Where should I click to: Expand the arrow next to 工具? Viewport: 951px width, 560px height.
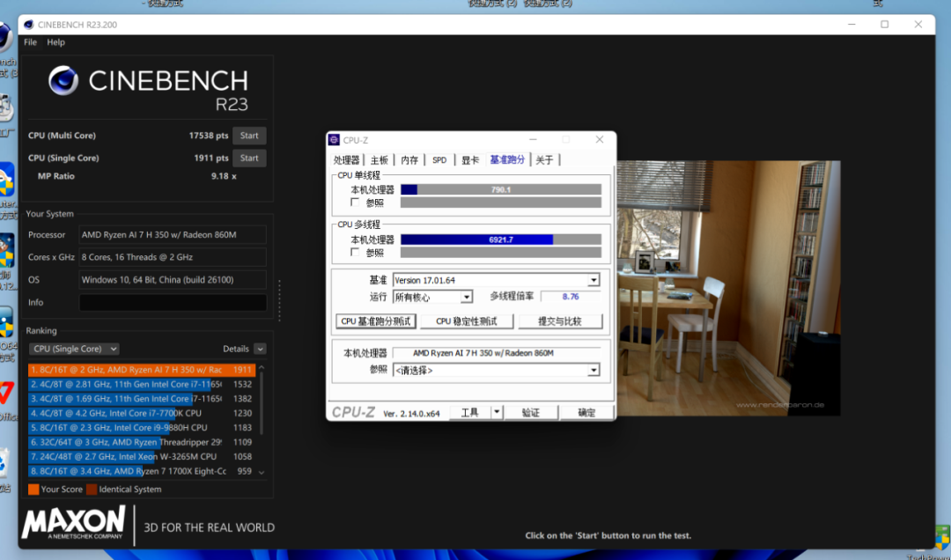pyautogui.click(x=497, y=413)
